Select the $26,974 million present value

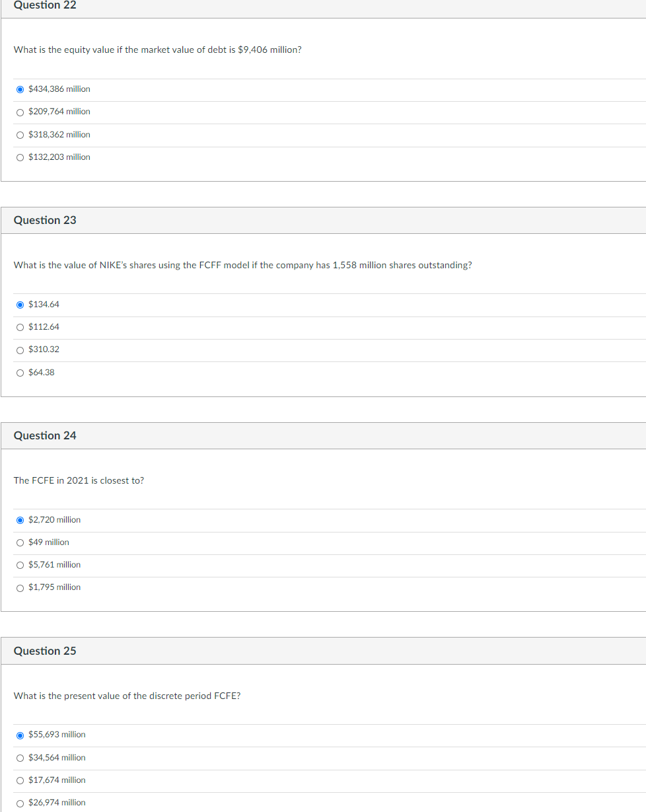coord(20,803)
